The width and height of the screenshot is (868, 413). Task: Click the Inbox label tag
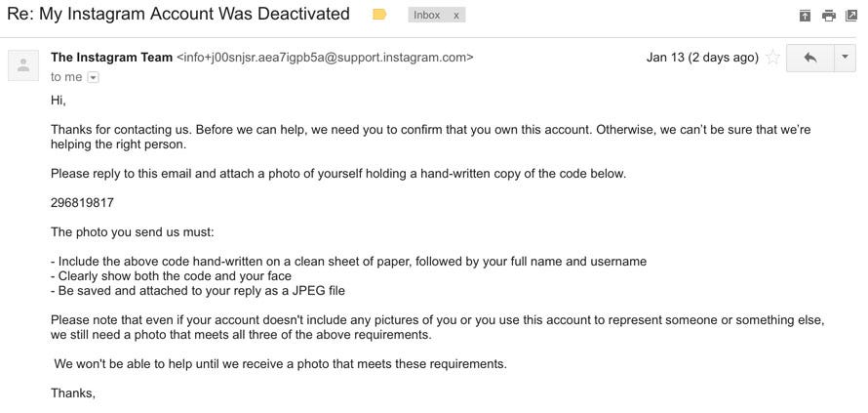tap(427, 15)
